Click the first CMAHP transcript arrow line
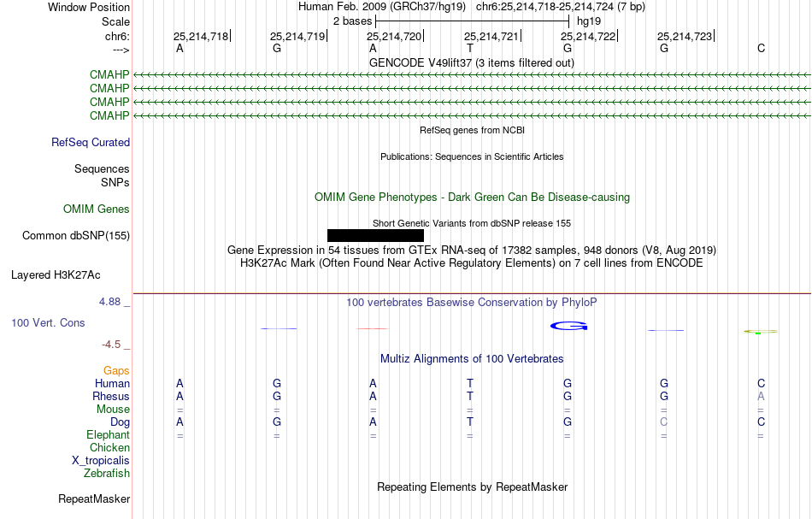This screenshot has height=519, width=812. 472,75
